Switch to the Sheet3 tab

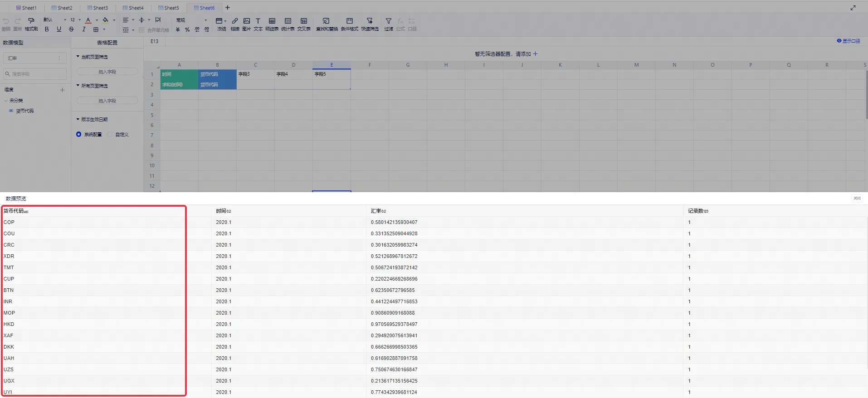(x=98, y=8)
